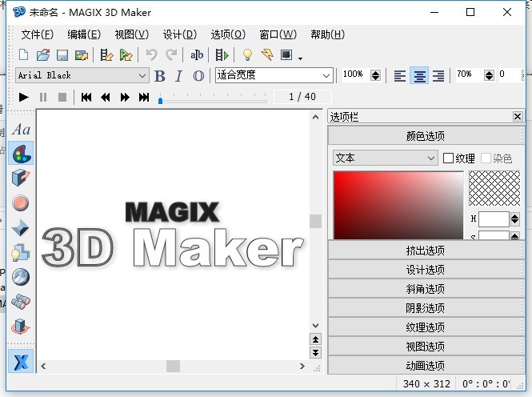The width and height of the screenshot is (532, 397).
Task: Click the redo arrow icon
Action: 171,54
